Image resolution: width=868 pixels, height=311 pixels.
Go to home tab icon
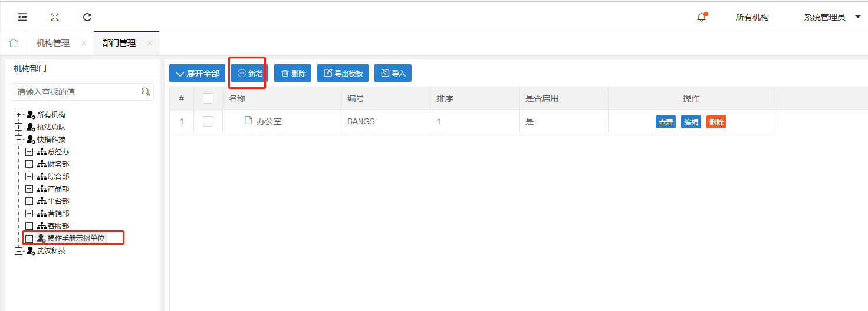14,43
